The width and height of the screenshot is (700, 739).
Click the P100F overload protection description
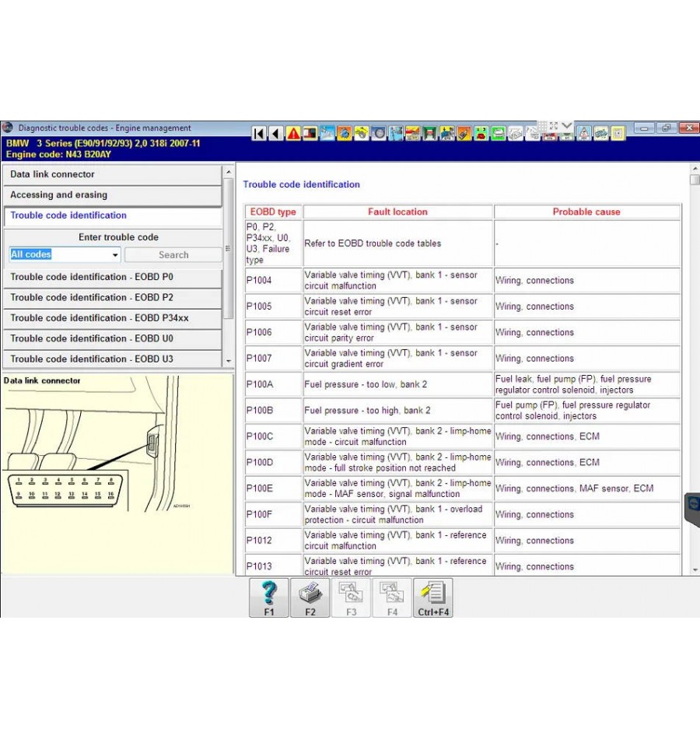[x=398, y=514]
